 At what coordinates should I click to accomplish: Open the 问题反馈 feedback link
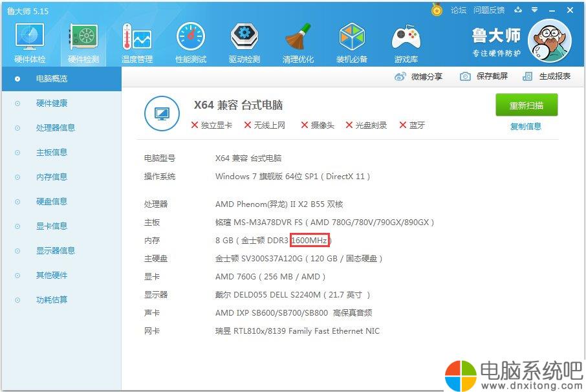tap(489, 10)
